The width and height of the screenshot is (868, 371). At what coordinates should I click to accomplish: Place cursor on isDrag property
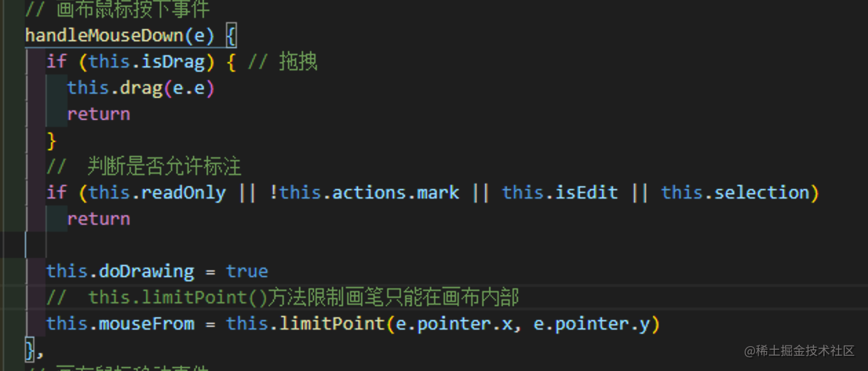(173, 61)
